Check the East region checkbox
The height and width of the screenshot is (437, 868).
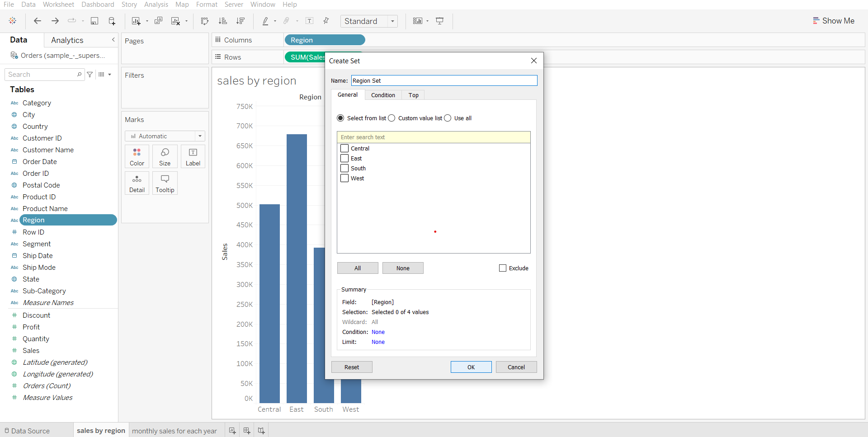click(x=344, y=158)
